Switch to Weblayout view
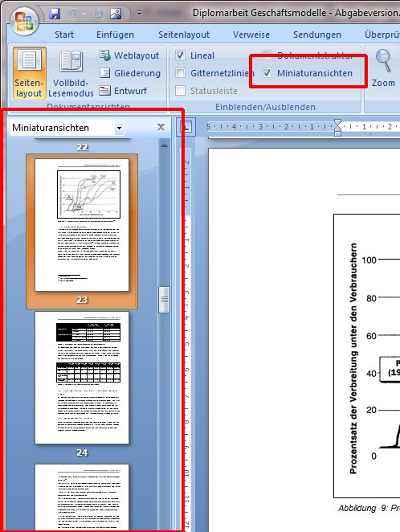Screen dimensions: 400x532 click(129, 55)
